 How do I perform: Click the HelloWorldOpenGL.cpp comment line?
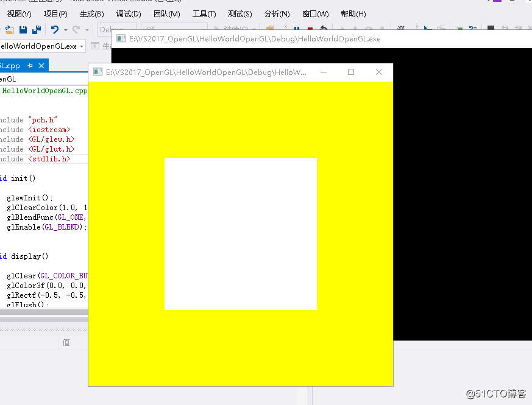(44, 91)
